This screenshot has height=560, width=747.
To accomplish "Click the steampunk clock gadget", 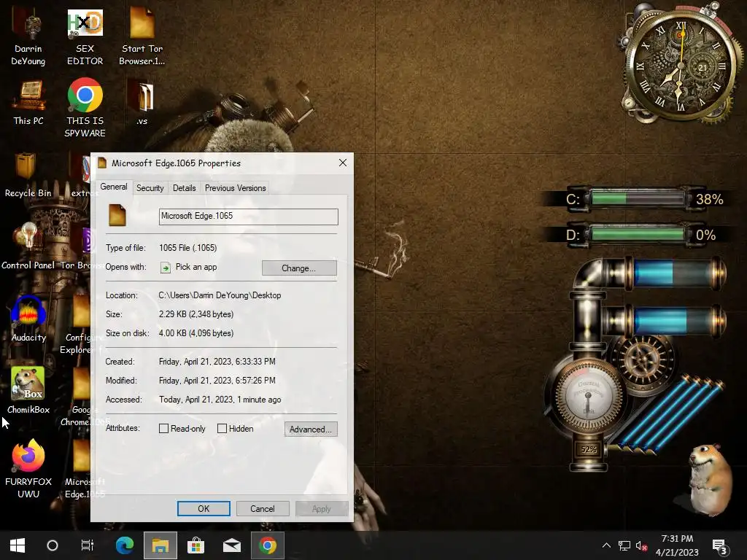I will tap(681, 65).
